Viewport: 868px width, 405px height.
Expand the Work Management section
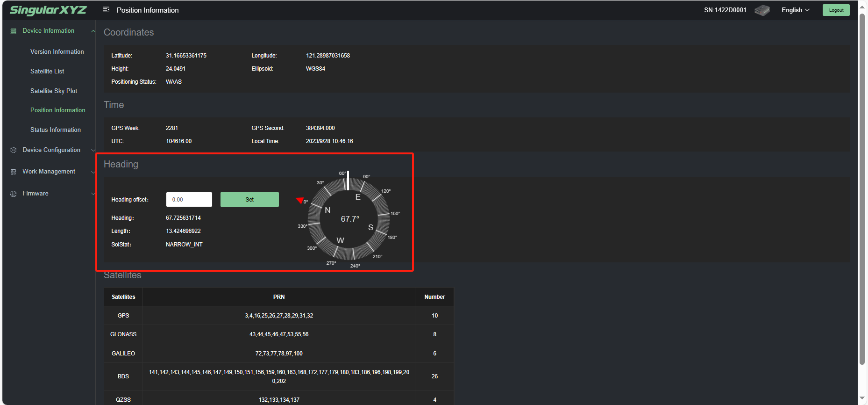[93, 172]
